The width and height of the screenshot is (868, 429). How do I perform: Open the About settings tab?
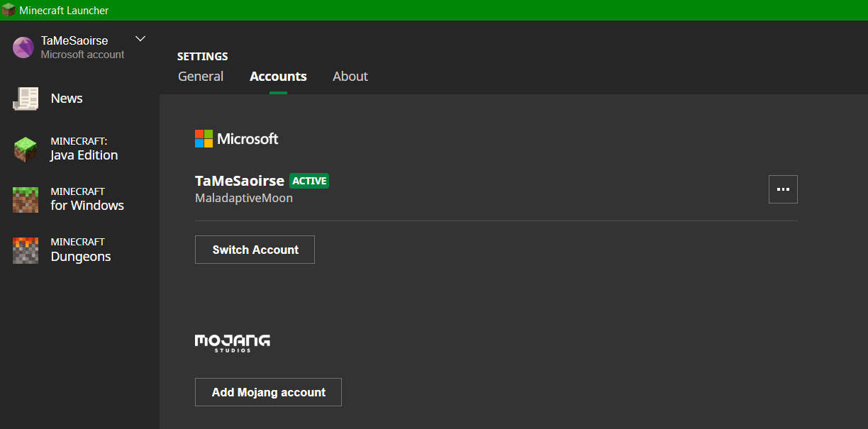point(350,77)
